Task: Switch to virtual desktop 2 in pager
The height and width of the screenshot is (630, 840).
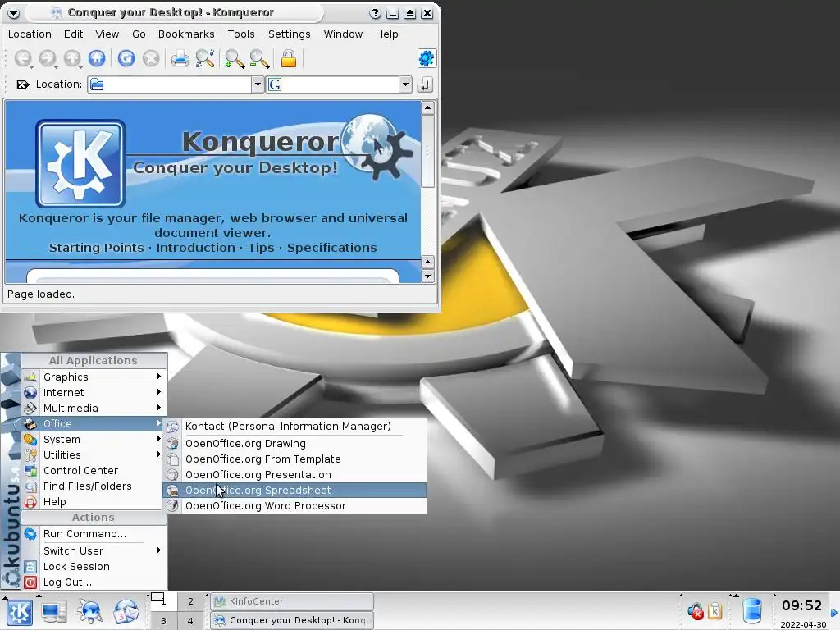Action: (190, 601)
